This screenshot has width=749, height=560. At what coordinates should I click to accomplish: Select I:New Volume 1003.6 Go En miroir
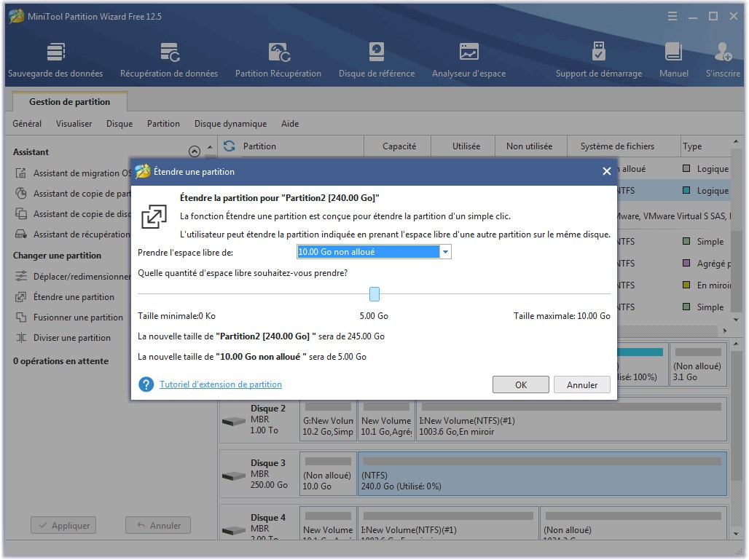(571, 419)
